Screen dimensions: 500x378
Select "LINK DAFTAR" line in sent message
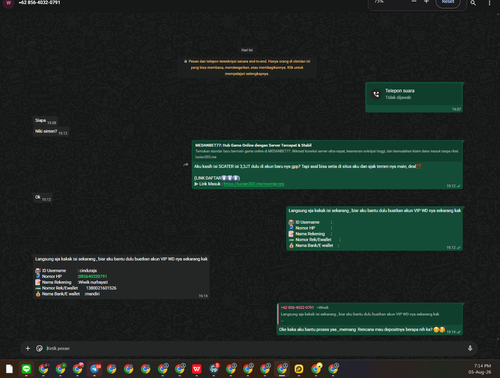(x=217, y=178)
